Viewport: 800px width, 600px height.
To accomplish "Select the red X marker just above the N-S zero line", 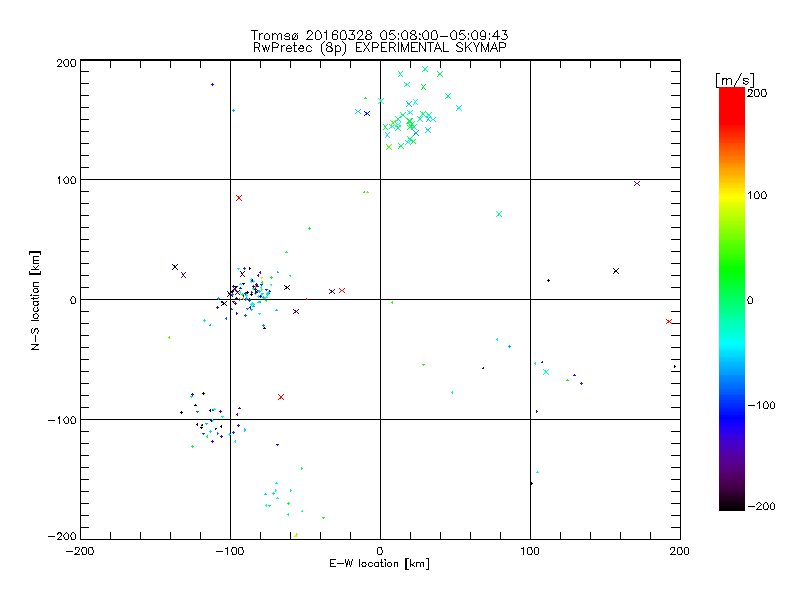I will [342, 290].
